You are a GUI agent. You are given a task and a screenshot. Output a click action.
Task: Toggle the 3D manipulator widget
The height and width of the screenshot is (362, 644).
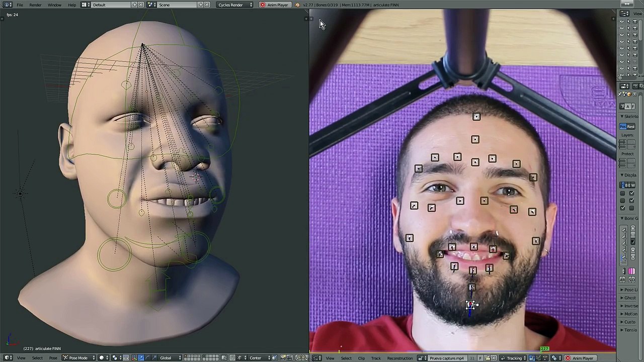tap(134, 357)
